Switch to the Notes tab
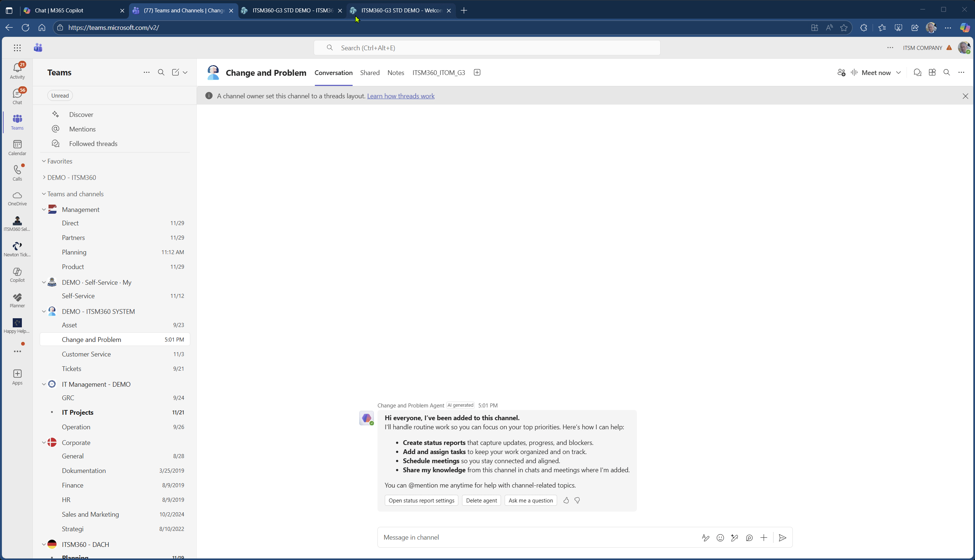The height and width of the screenshot is (560, 975). [396, 72]
